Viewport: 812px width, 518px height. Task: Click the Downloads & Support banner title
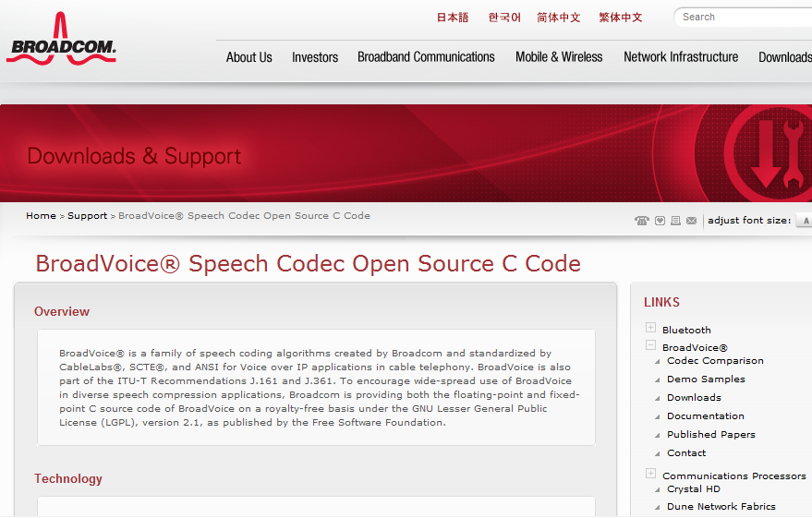coord(134,156)
